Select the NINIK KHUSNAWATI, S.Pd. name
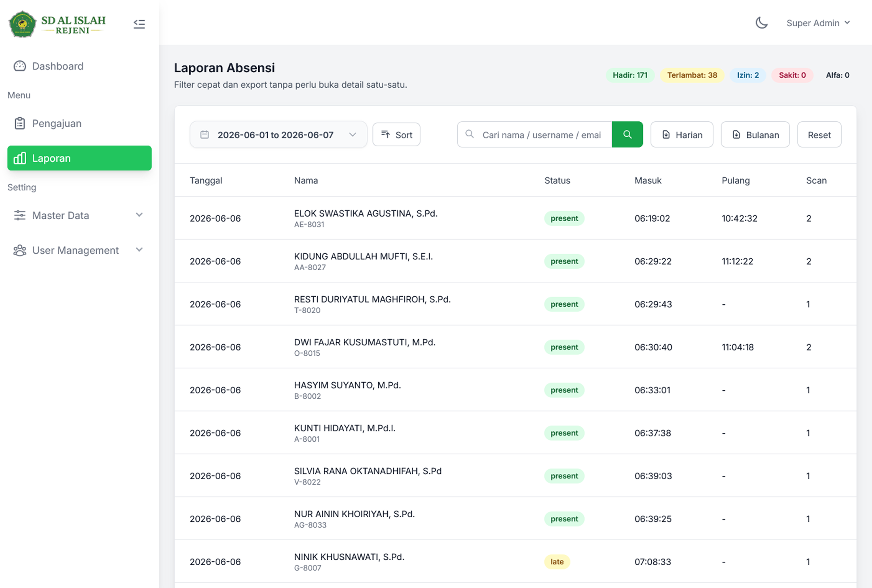The width and height of the screenshot is (872, 588). (349, 557)
